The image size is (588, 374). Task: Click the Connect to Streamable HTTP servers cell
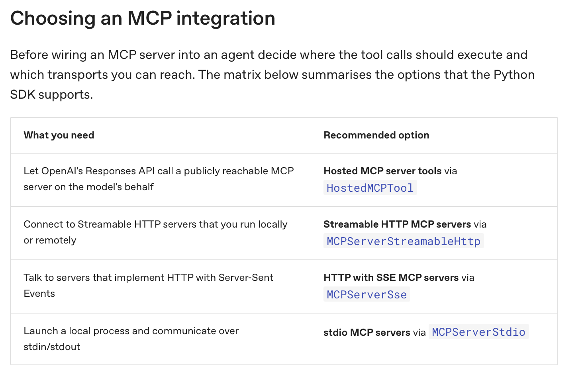[155, 232]
